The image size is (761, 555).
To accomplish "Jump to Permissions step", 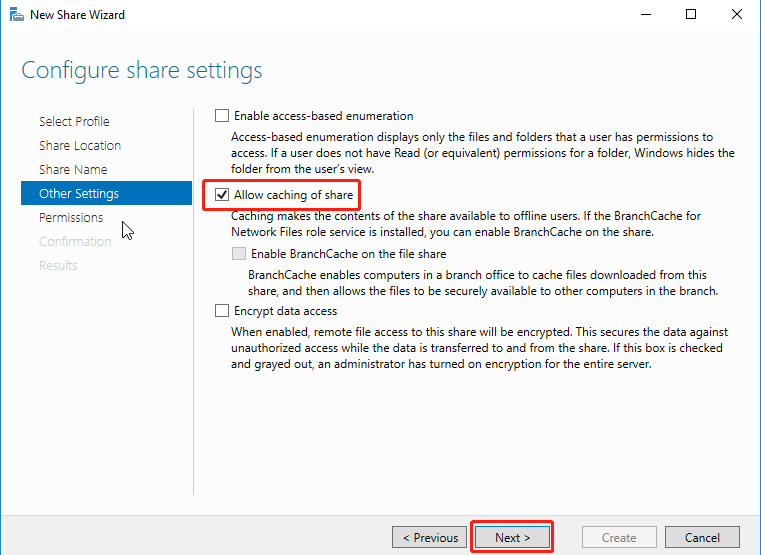I will tap(71, 217).
